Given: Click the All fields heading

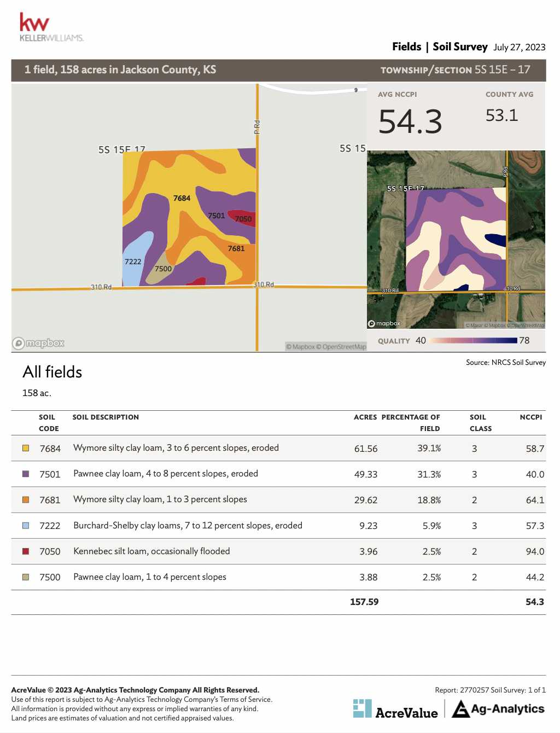Looking at the screenshot, I should (52, 372).
